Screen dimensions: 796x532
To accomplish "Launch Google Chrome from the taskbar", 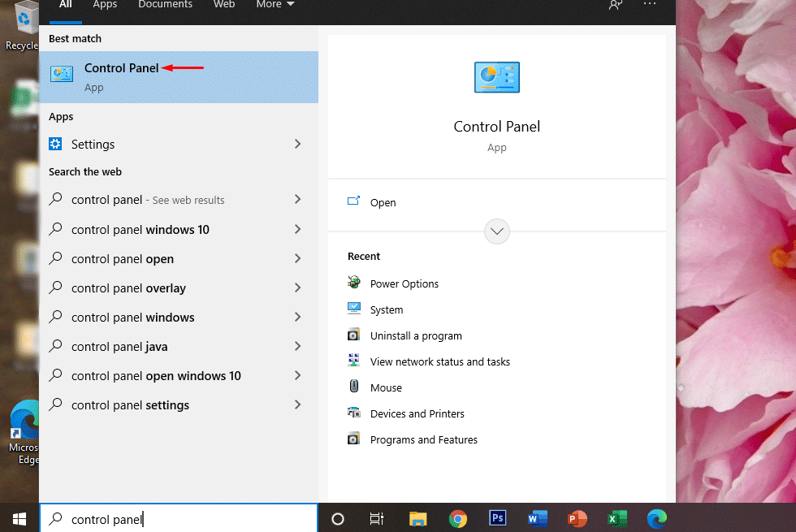I will [x=458, y=518].
